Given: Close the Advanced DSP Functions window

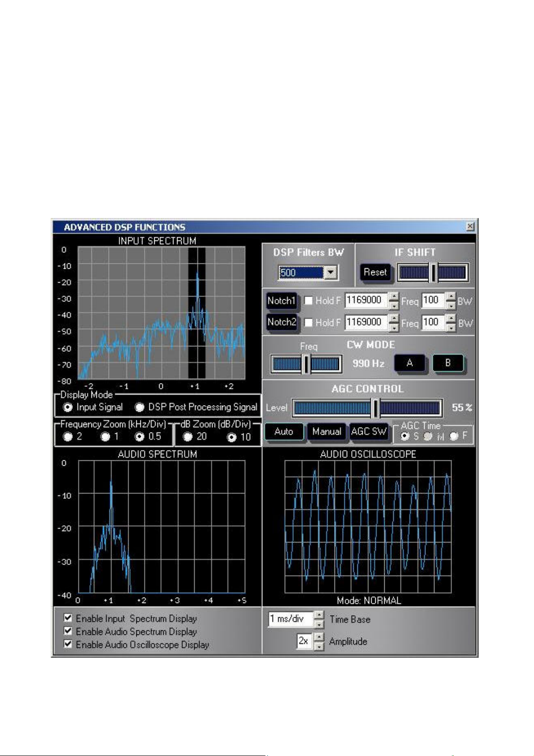Looking at the screenshot, I should pyautogui.click(x=470, y=227).
